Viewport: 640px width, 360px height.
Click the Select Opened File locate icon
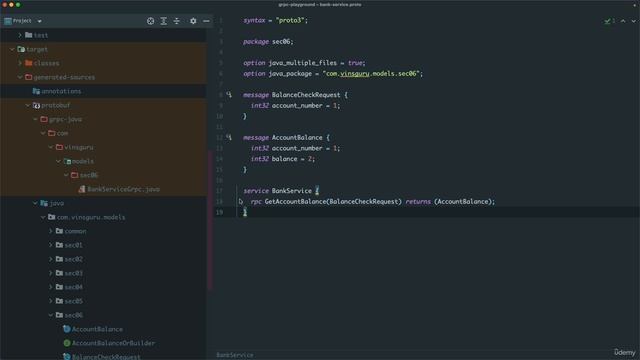151,21
